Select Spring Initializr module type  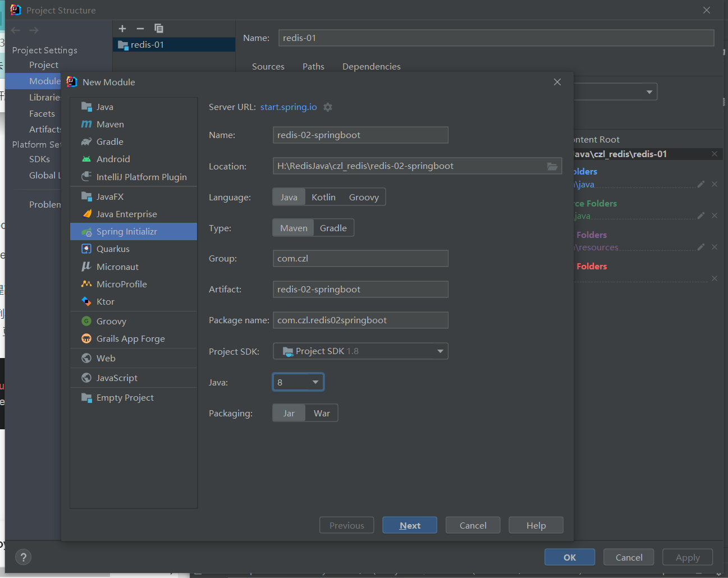pos(134,231)
